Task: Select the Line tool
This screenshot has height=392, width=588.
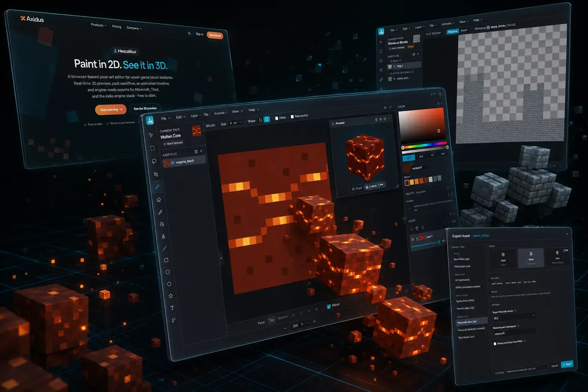Action: 165,248
